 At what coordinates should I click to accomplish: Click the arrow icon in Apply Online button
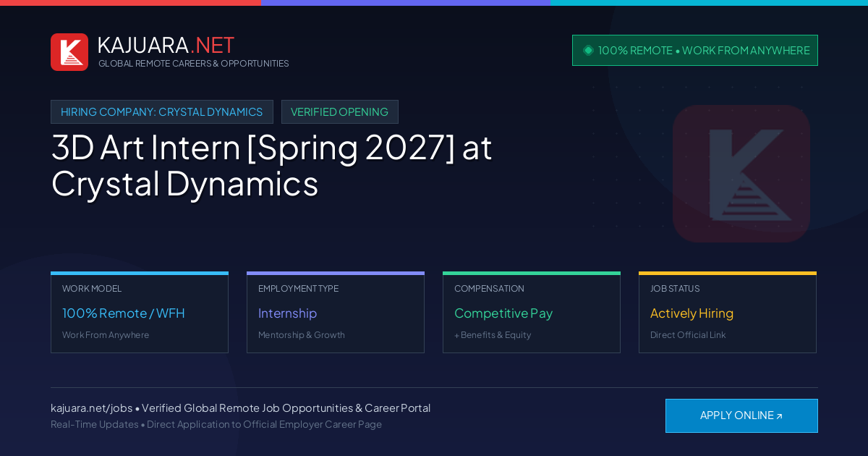click(780, 416)
